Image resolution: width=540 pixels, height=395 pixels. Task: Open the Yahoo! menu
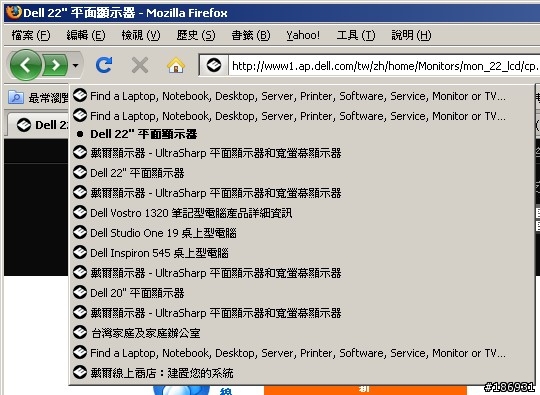(303, 35)
